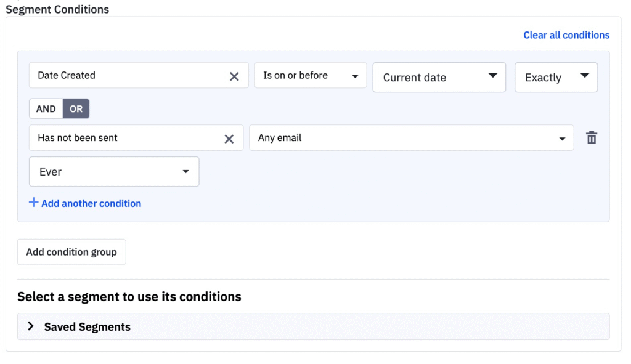Open the Exactly dropdown via its caret arrow

(x=587, y=77)
